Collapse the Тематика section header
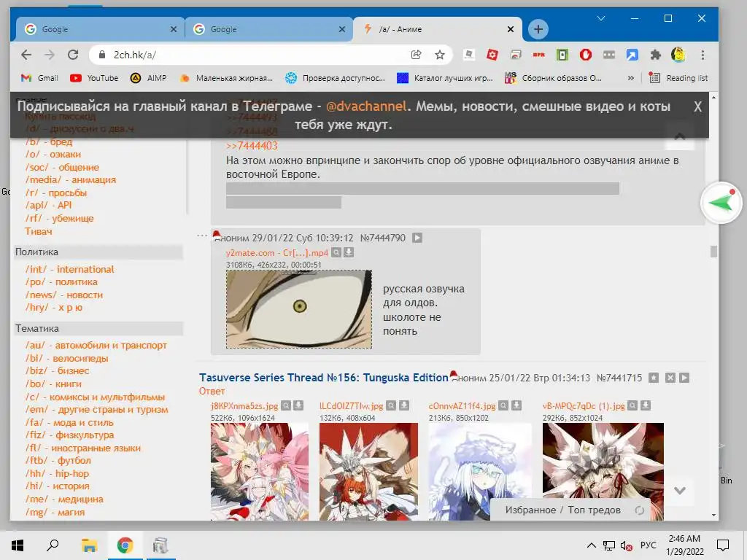This screenshot has width=747, height=560. pos(98,329)
